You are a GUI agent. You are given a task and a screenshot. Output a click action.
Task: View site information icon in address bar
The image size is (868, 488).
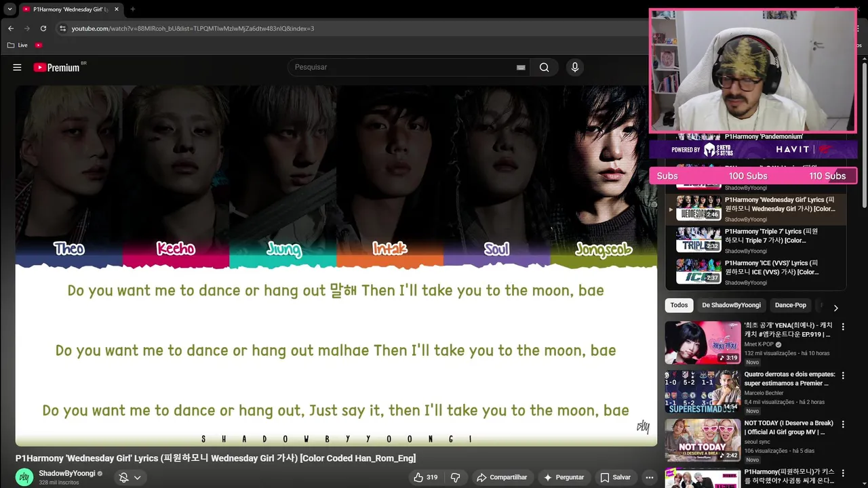[62, 28]
